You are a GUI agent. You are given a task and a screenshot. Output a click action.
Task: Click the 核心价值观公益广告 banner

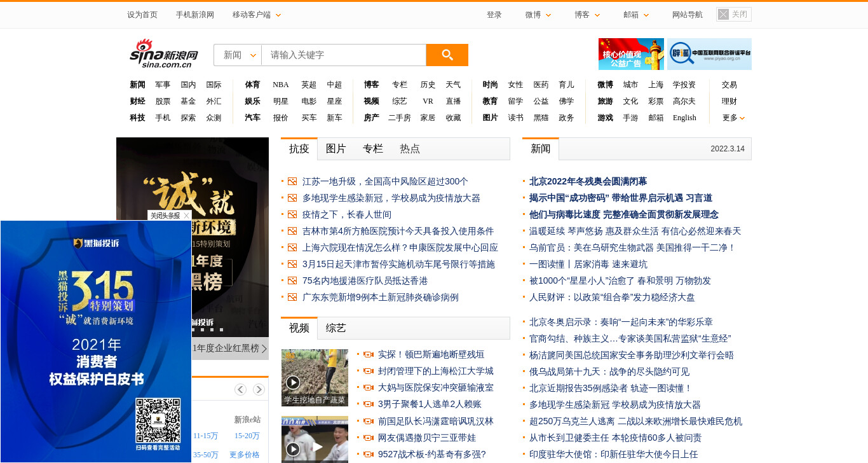pos(631,54)
